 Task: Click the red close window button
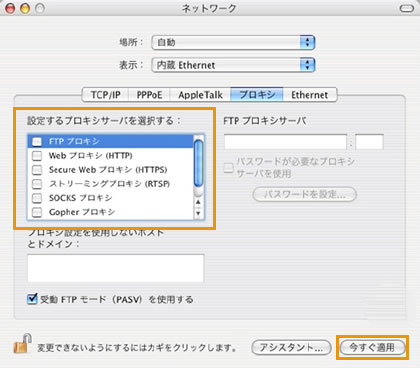11,8
